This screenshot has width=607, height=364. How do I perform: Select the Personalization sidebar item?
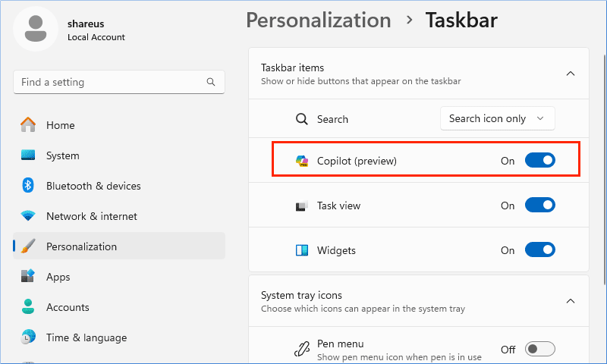119,246
